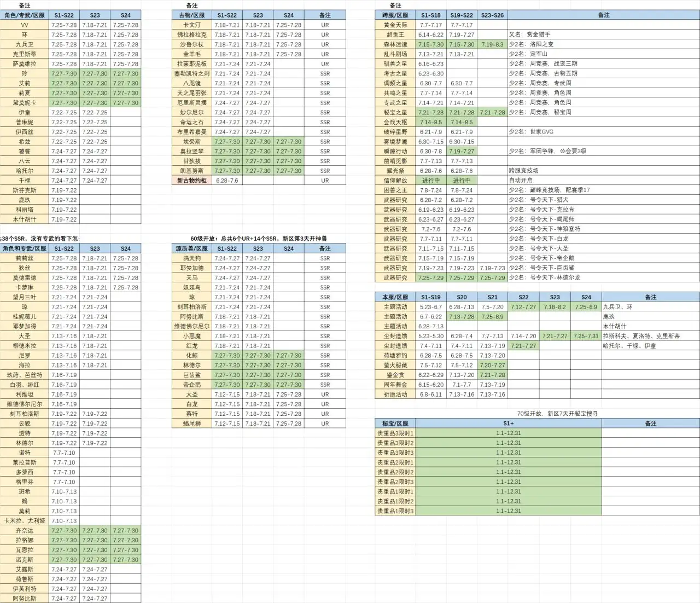Select the 本服/区服 header cell

tap(395, 297)
